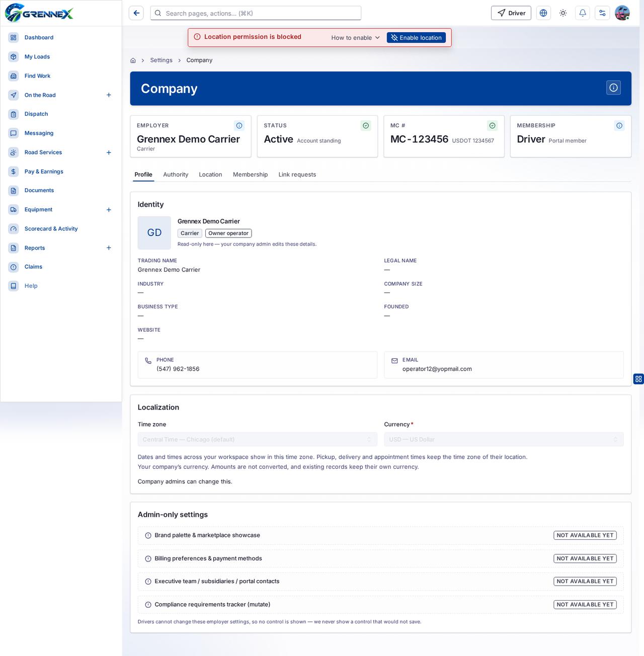644x656 pixels.
Task: Click the operator12@yopmail.com email text
Action: [x=437, y=369]
